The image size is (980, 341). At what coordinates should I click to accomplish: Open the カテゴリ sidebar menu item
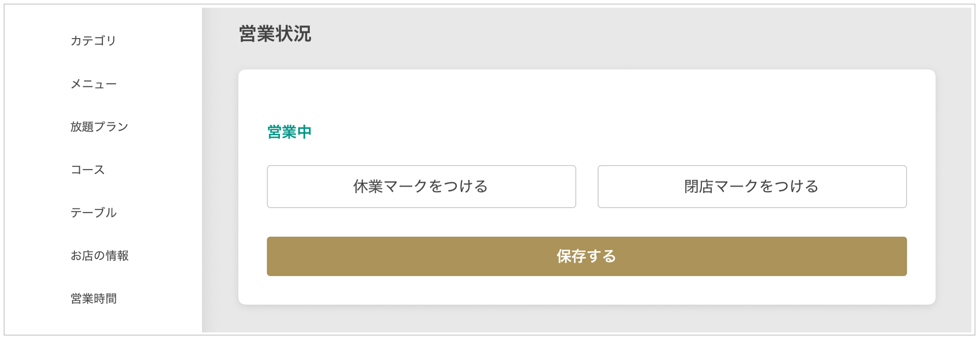[x=93, y=41]
